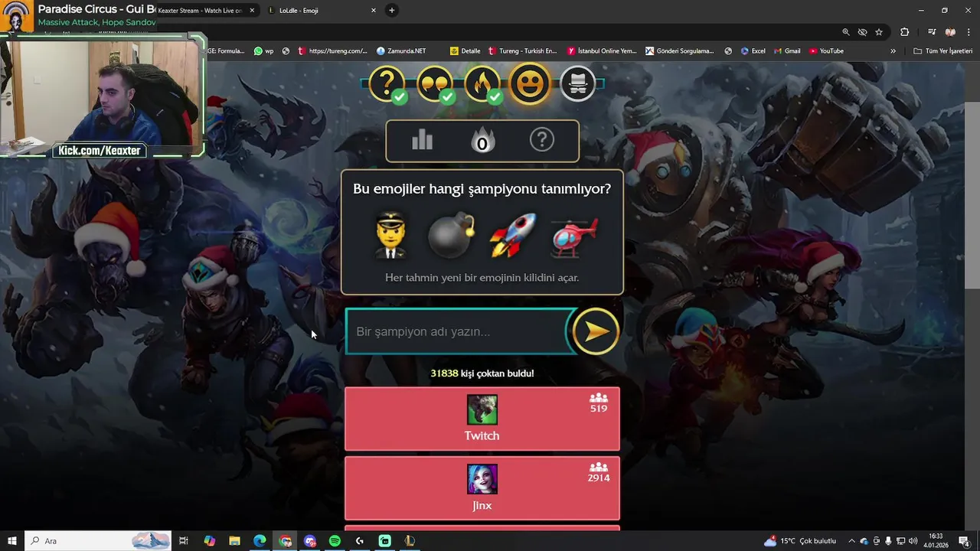Image resolution: width=980 pixels, height=551 pixels.
Task: Open League of Legends from the taskbar
Action: point(410,541)
